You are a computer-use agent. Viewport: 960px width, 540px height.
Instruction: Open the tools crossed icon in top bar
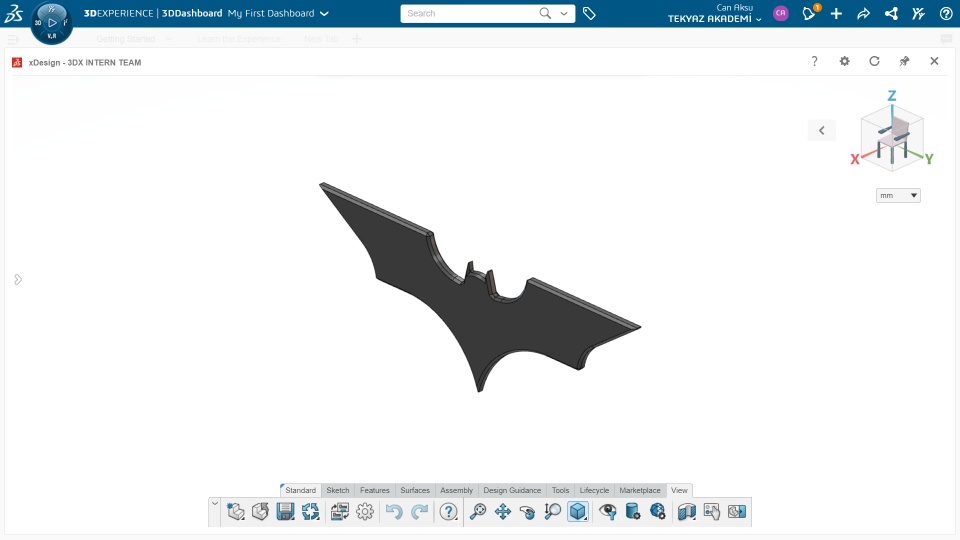tap(918, 13)
